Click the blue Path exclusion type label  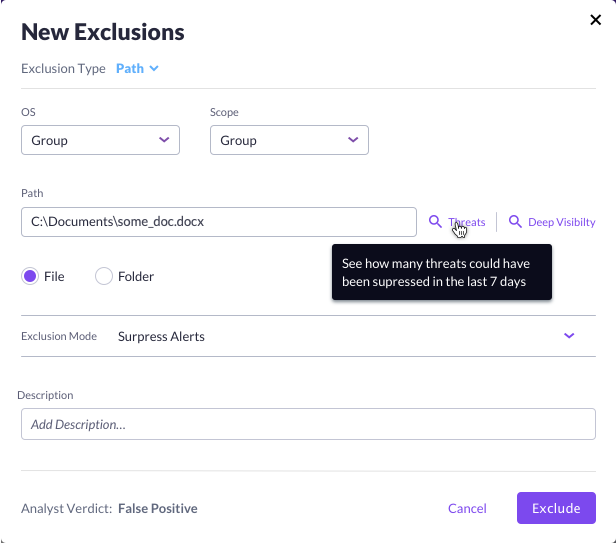(x=129, y=69)
